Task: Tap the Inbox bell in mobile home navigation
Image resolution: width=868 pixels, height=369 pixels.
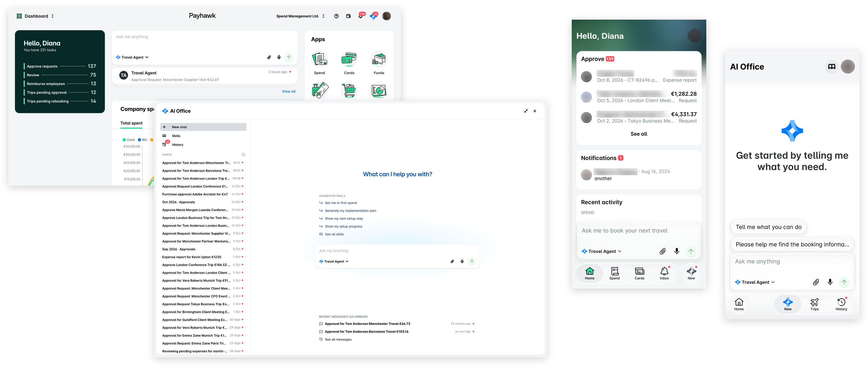Action: click(664, 273)
